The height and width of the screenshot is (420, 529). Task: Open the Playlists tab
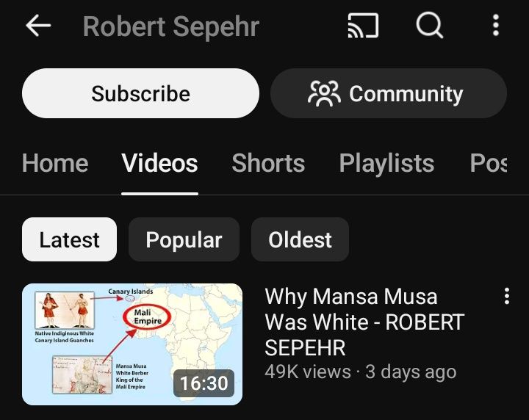386,163
